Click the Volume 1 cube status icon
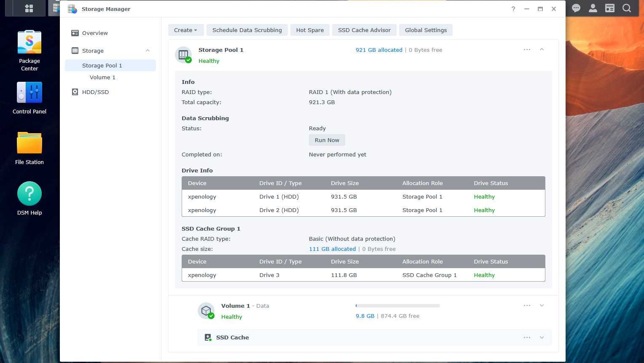This screenshot has height=363, width=644. pos(206,311)
